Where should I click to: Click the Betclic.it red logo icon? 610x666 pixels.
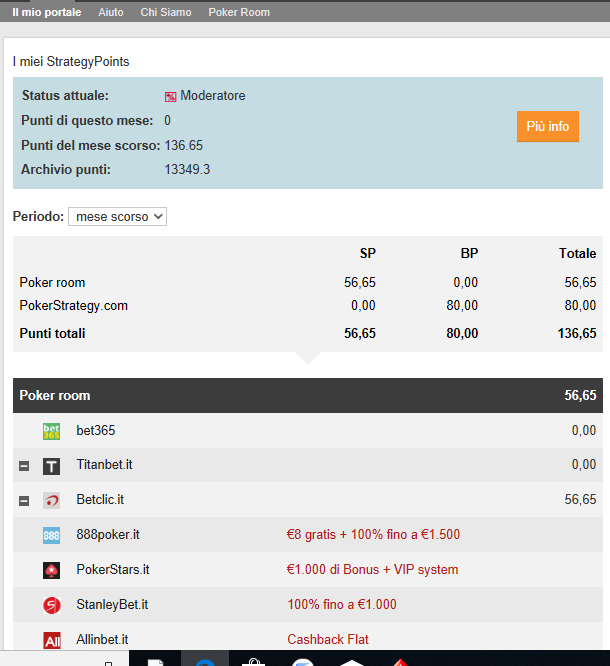point(51,501)
